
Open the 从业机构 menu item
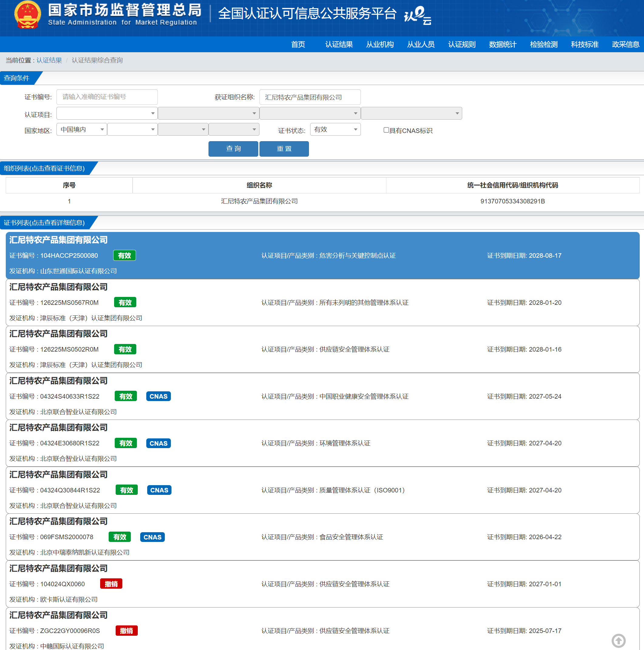click(x=380, y=44)
